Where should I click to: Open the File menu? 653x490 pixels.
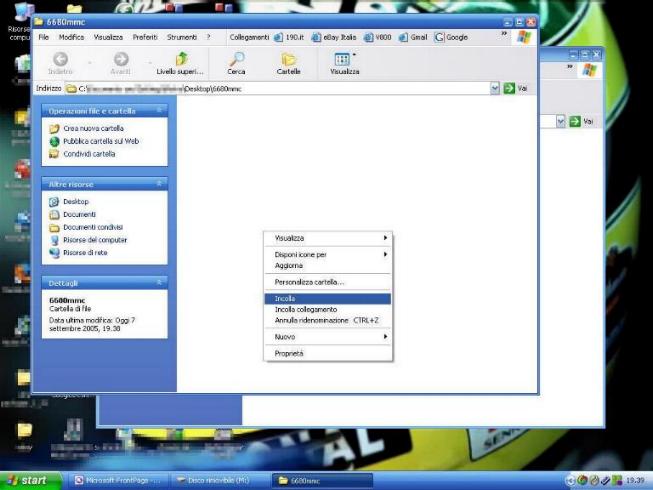coord(44,37)
